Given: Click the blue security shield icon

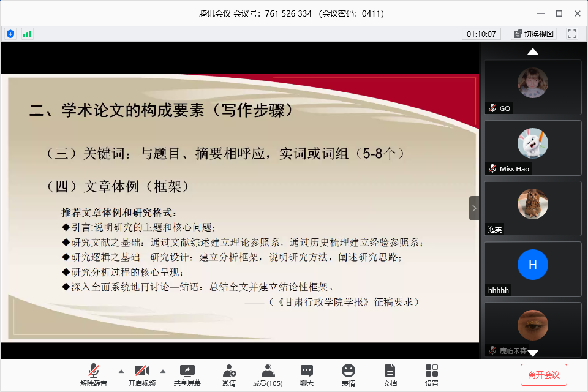Looking at the screenshot, I should (x=10, y=34).
